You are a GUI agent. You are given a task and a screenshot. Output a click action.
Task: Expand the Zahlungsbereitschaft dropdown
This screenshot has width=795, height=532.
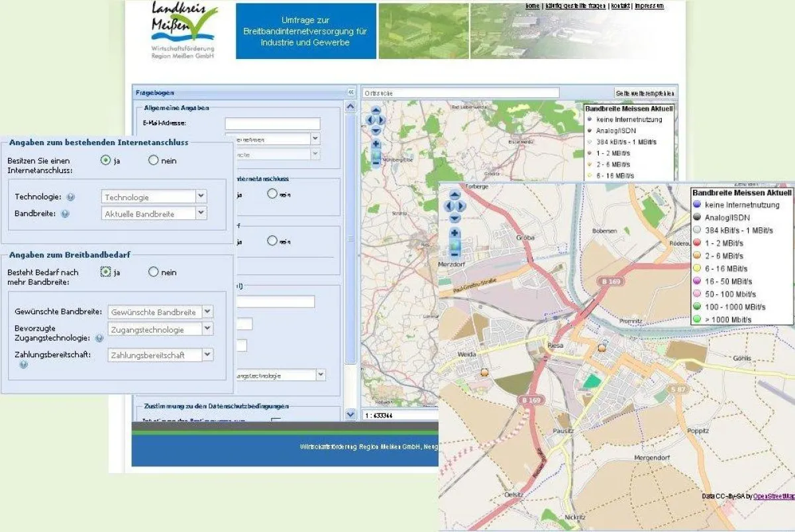[207, 355]
